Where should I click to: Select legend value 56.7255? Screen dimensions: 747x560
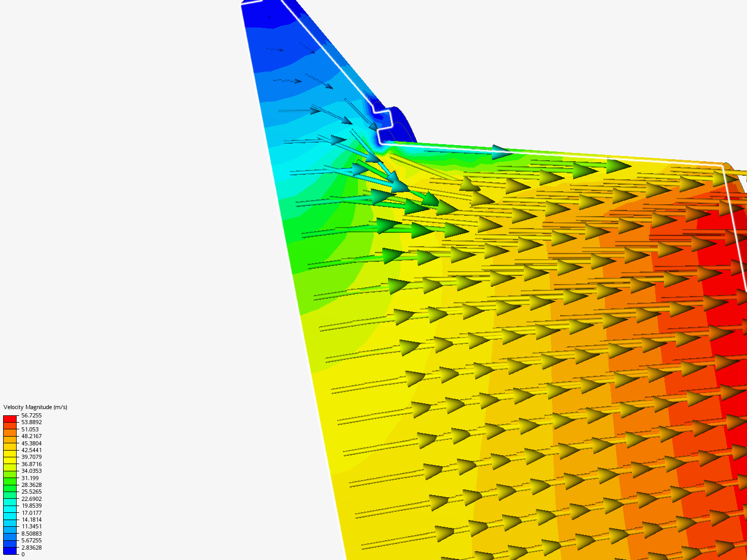tap(31, 415)
